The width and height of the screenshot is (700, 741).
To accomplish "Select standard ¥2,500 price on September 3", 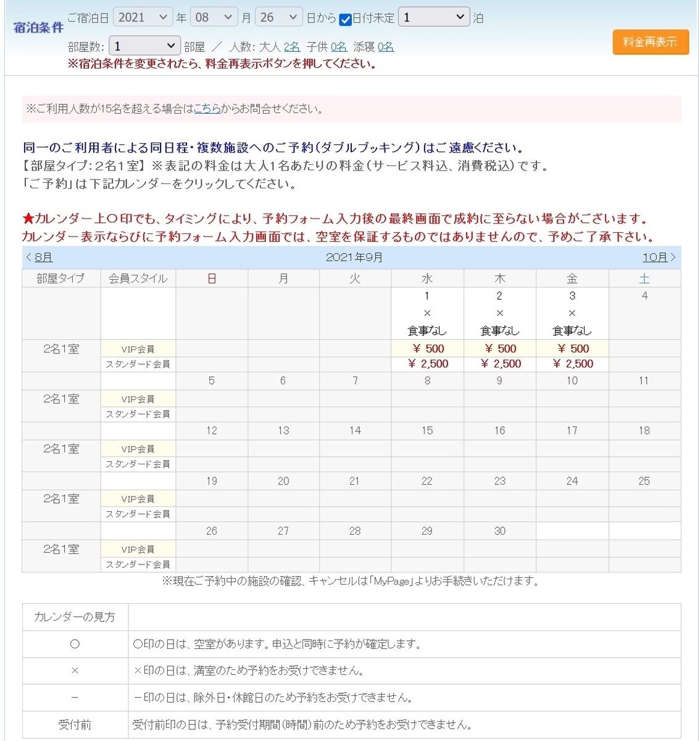I will tap(572, 364).
